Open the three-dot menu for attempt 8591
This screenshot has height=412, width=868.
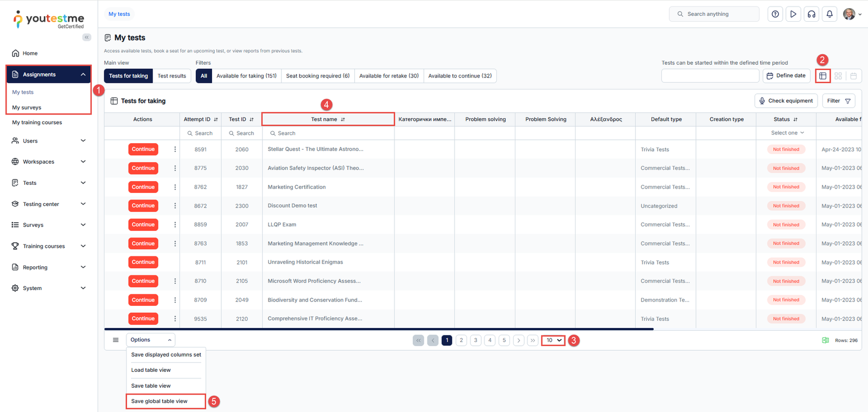click(x=175, y=149)
